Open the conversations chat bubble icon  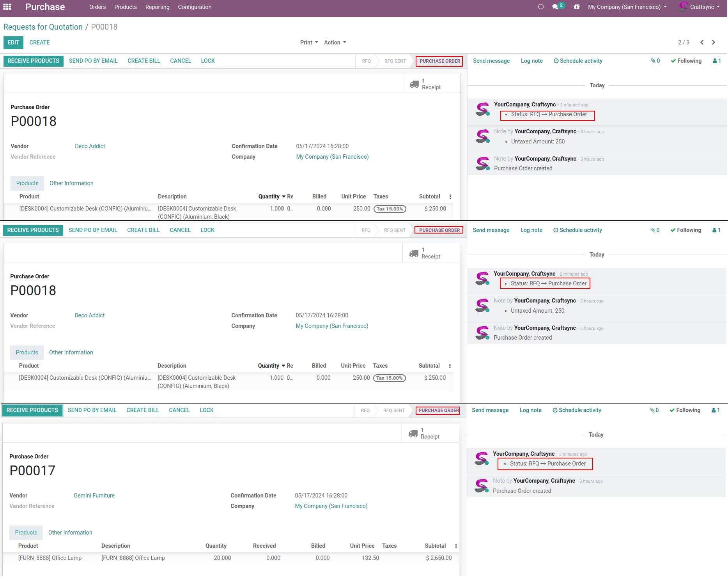tap(556, 7)
